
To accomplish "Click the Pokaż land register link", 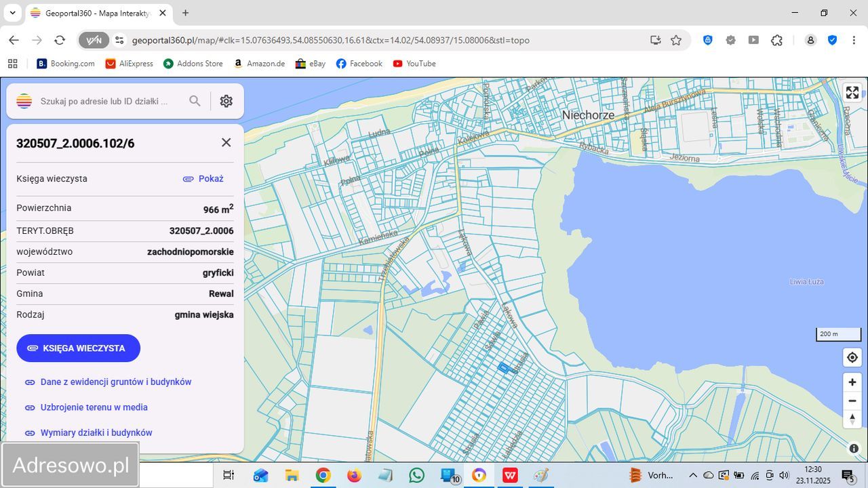I will [203, 179].
